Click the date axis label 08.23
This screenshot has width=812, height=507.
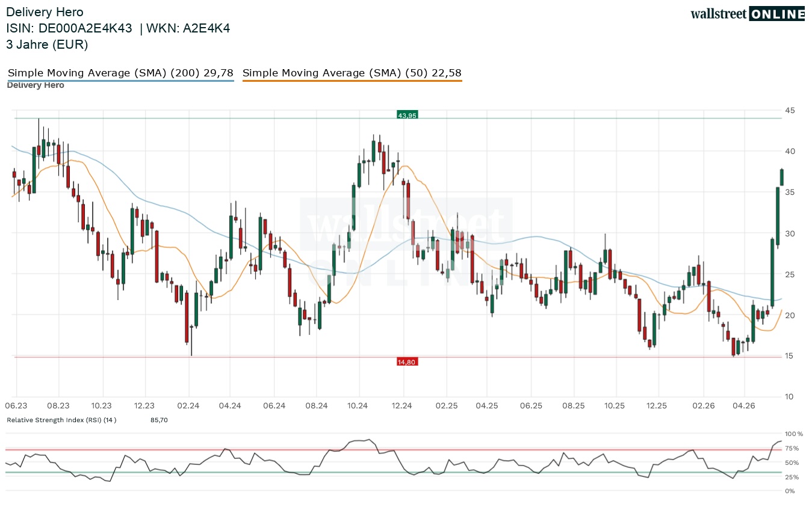point(58,406)
